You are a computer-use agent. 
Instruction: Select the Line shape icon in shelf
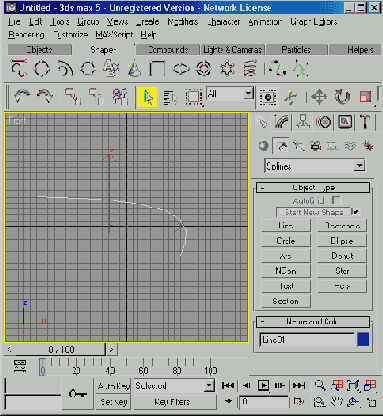19,68
